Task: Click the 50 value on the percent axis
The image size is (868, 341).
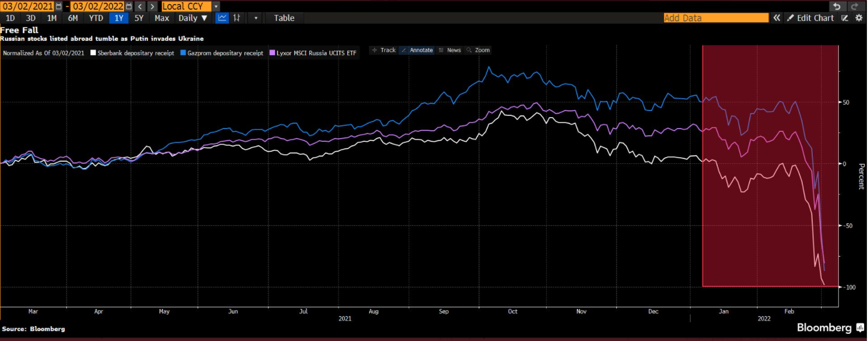Action: (x=846, y=103)
